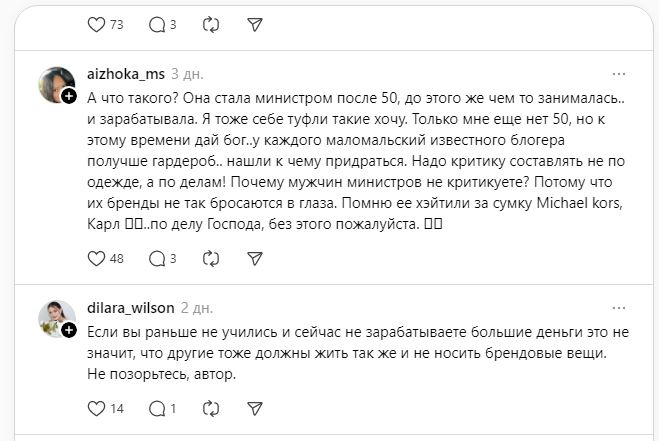Share the aizhoka_ms comment via the send icon
Image resolution: width=659 pixels, height=441 pixels.
(x=256, y=259)
